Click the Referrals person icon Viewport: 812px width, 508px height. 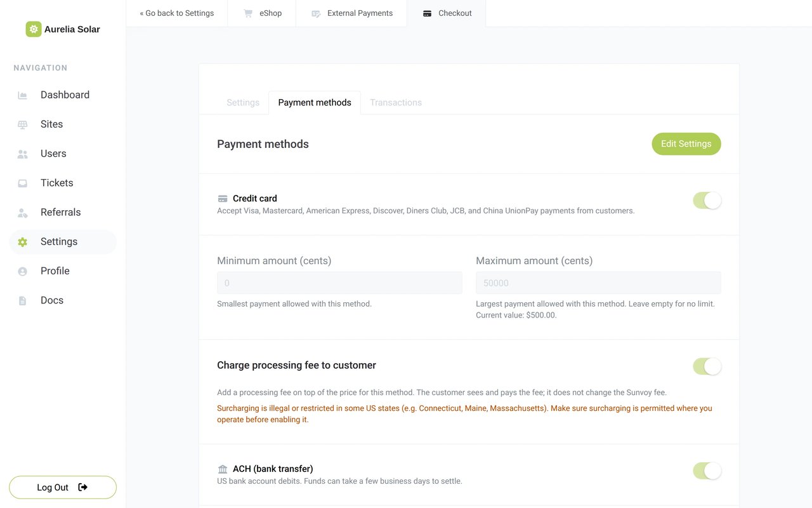(x=23, y=213)
